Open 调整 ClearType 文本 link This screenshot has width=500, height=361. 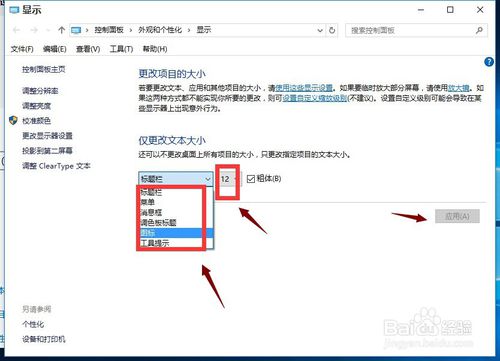tap(56, 166)
